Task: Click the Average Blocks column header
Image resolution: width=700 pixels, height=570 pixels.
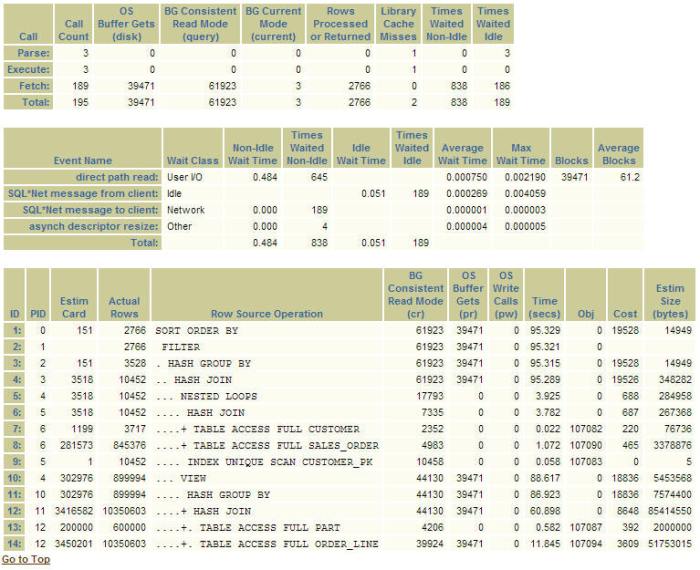Action: pyautogui.click(x=618, y=154)
